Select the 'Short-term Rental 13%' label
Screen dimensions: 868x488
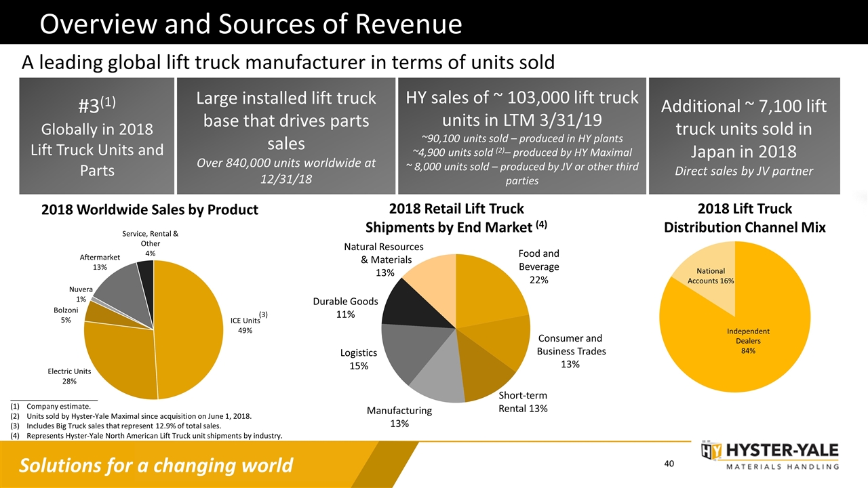523,402
